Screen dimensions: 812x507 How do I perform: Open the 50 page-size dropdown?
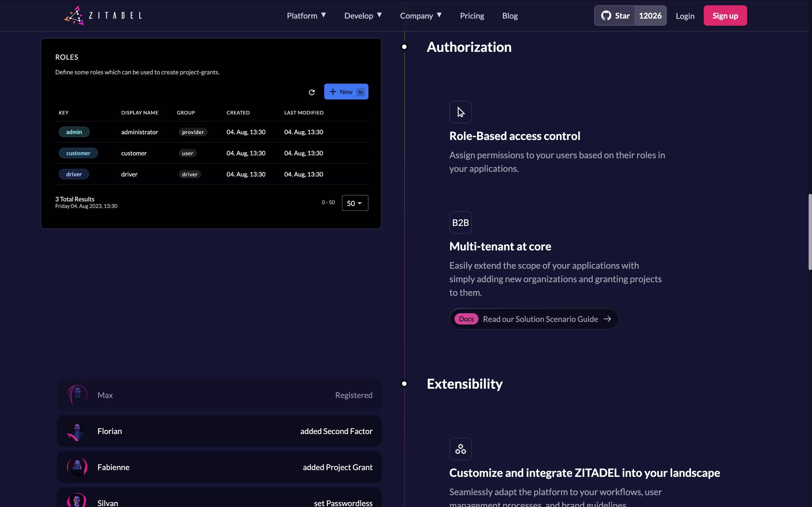pos(355,203)
